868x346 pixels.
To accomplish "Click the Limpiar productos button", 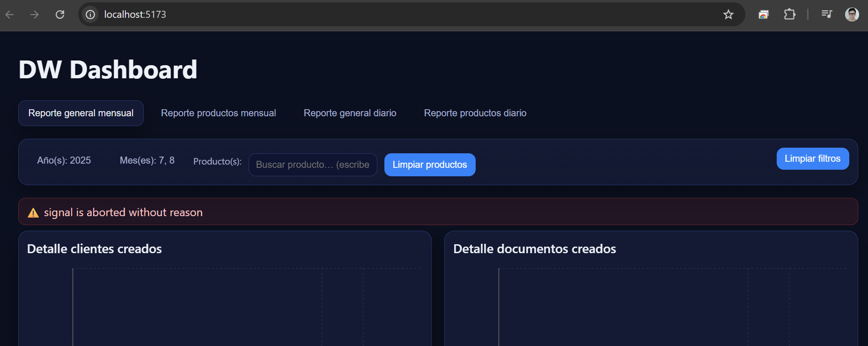I will click(430, 165).
